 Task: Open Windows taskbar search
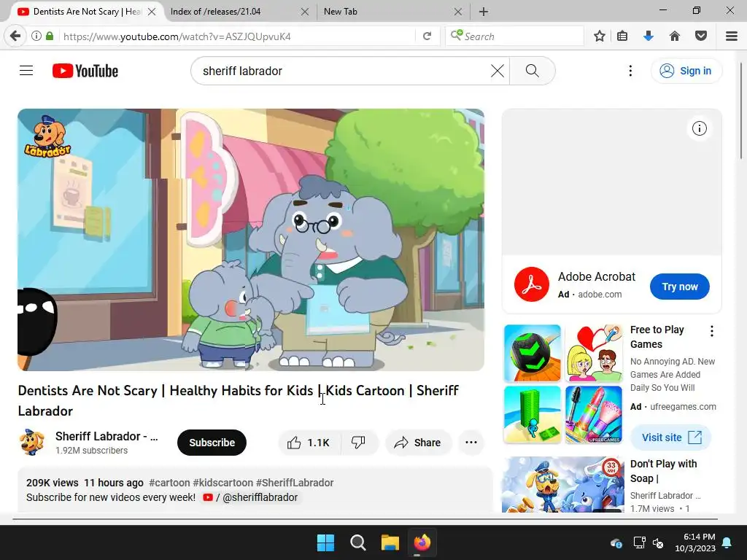357,542
